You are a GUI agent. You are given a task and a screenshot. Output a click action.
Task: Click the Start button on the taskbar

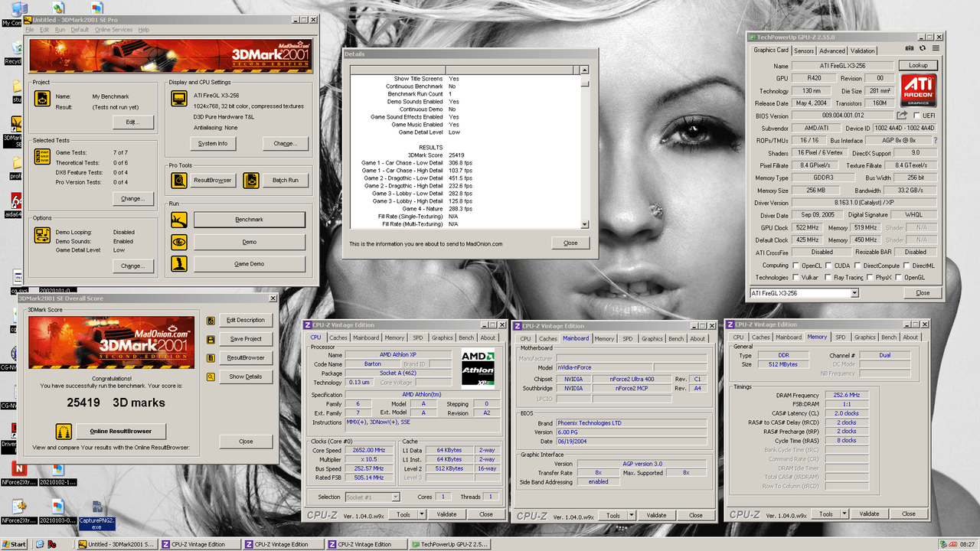tap(15, 544)
